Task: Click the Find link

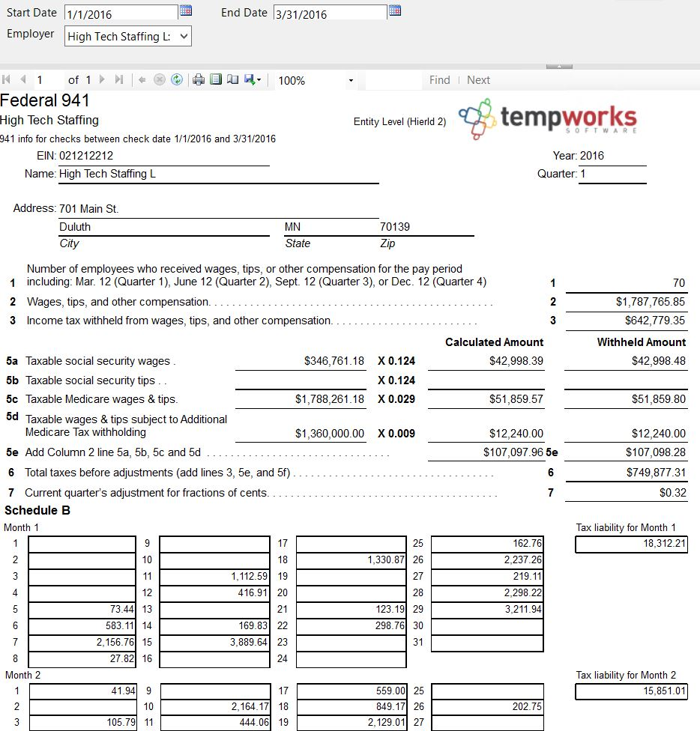Action: (440, 80)
